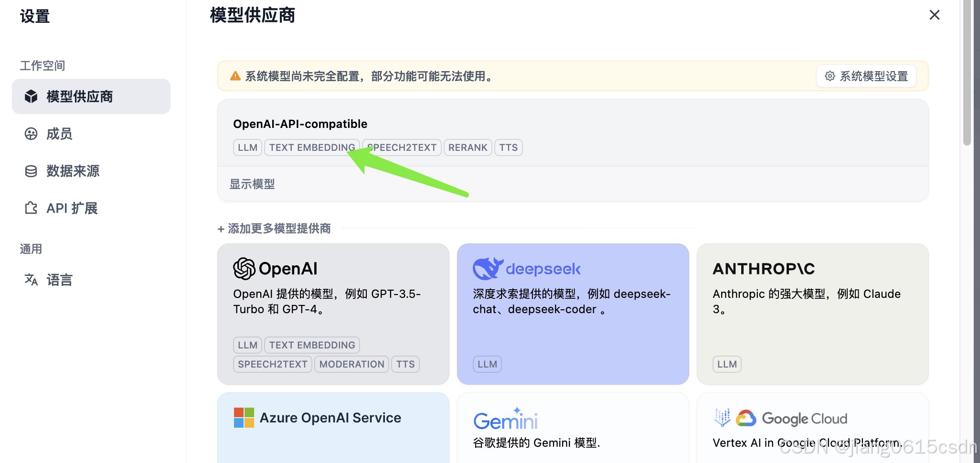Click TEXT EMBEDDING tag under OpenAI-API-compatible
980x463 pixels.
(x=312, y=147)
